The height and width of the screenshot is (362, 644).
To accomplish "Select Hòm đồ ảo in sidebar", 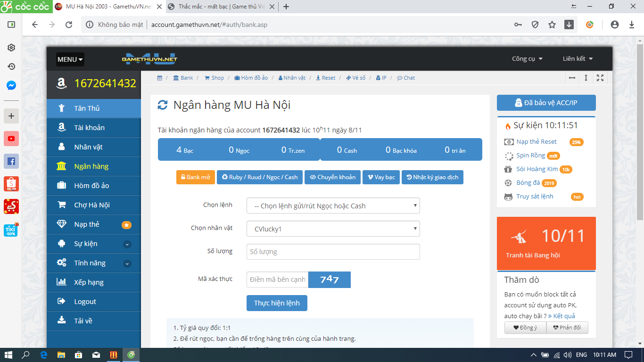I will (91, 186).
